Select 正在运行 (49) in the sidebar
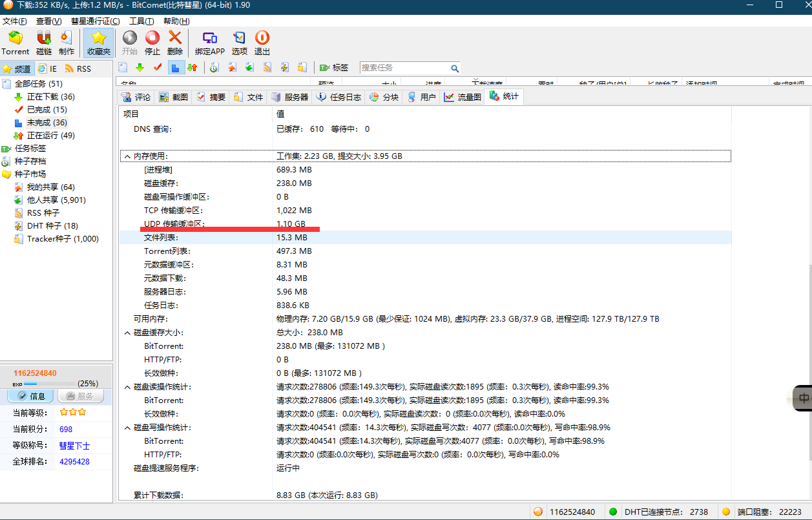This screenshot has height=520, width=812. click(51, 136)
